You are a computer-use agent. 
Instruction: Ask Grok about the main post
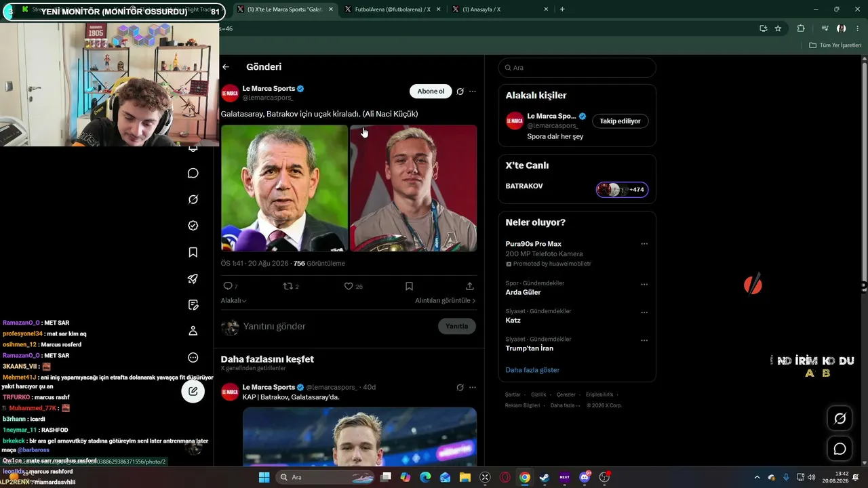click(x=460, y=91)
